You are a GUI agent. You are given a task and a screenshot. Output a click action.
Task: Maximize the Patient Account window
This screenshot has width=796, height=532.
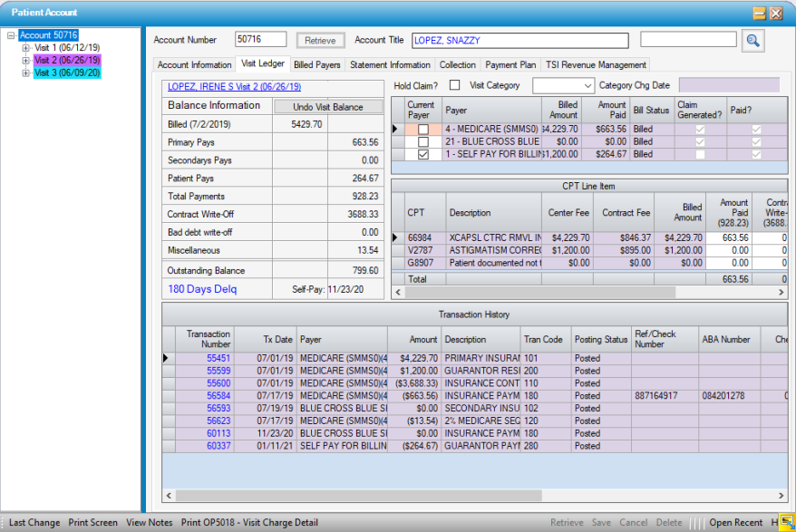[x=760, y=13]
